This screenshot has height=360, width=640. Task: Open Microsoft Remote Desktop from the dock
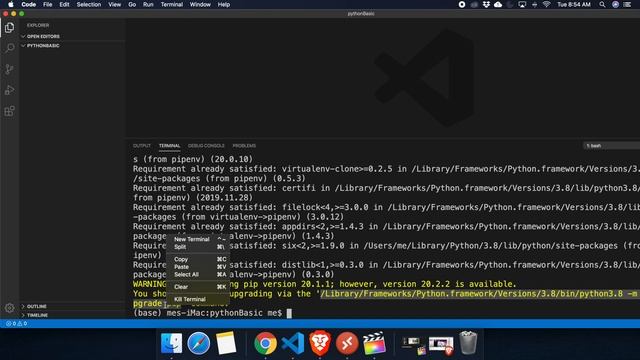tap(347, 343)
